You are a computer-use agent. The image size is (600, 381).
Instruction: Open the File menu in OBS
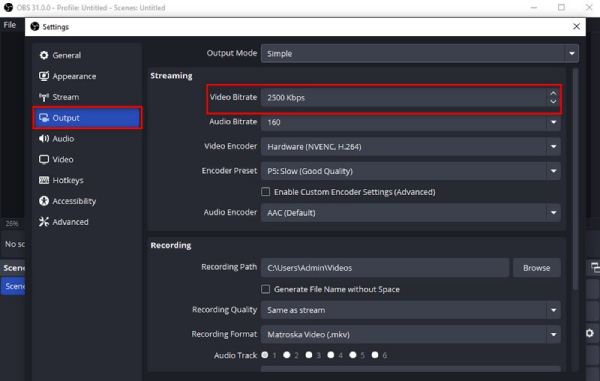10,25
